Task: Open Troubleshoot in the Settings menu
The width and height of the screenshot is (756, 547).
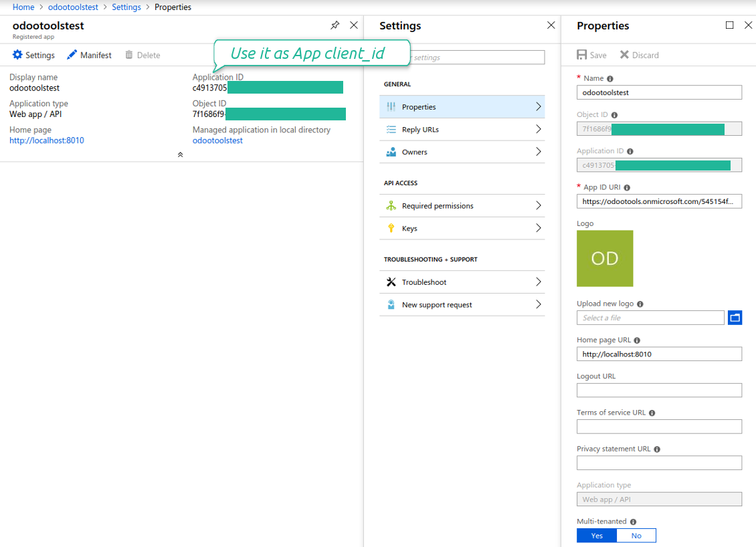Action: pos(462,282)
